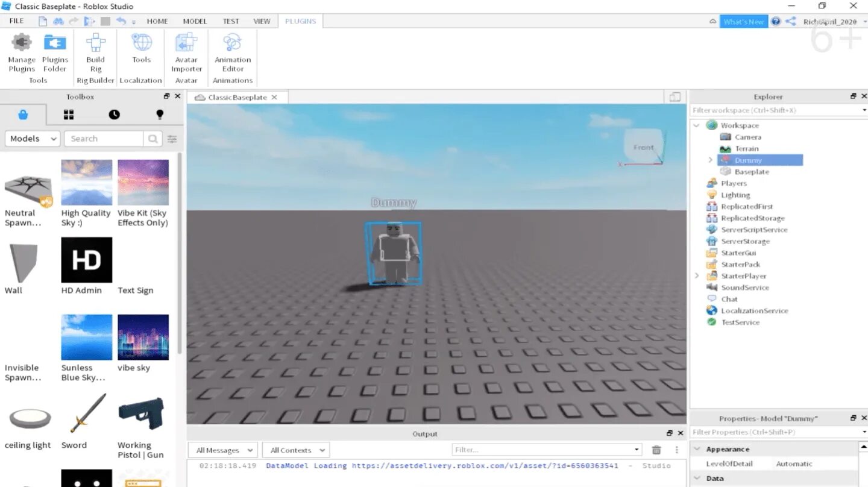The height and width of the screenshot is (487, 868).
Task: Close the Toolbox panel
Action: tap(177, 96)
